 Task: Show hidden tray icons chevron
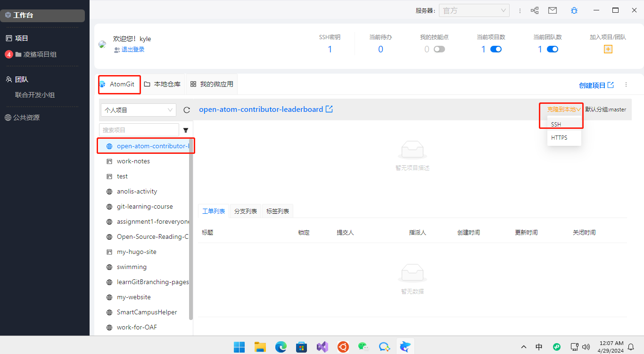click(524, 347)
